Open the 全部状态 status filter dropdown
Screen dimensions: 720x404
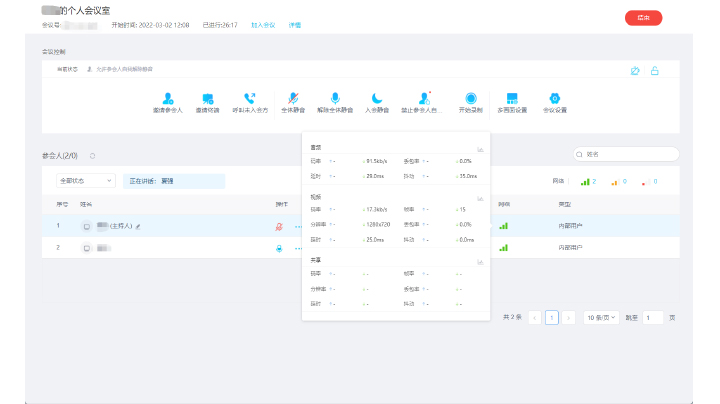coord(84,181)
